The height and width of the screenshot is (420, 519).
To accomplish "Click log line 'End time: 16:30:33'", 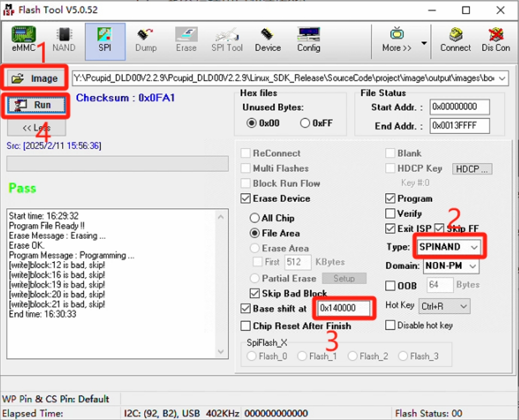I will [x=42, y=314].
